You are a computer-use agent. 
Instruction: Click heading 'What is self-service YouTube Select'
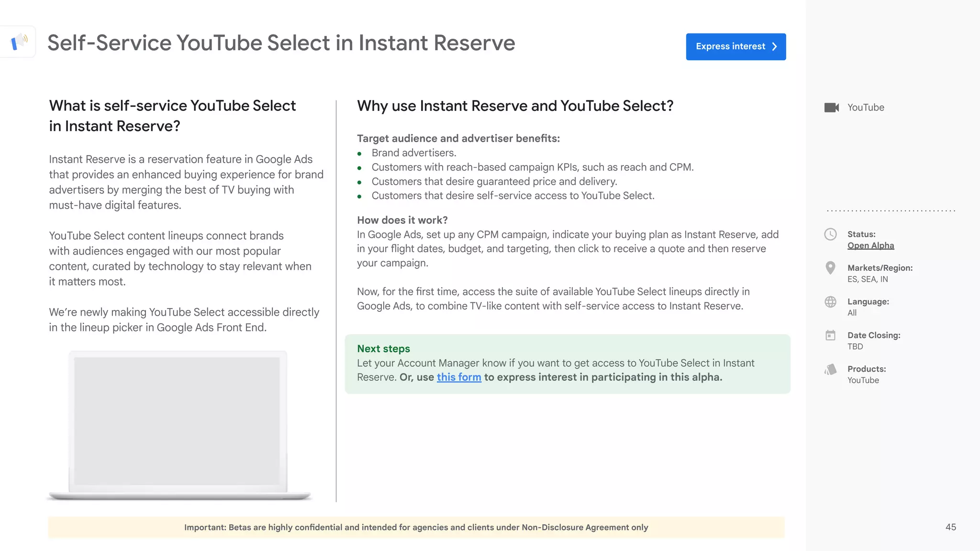pos(172,106)
